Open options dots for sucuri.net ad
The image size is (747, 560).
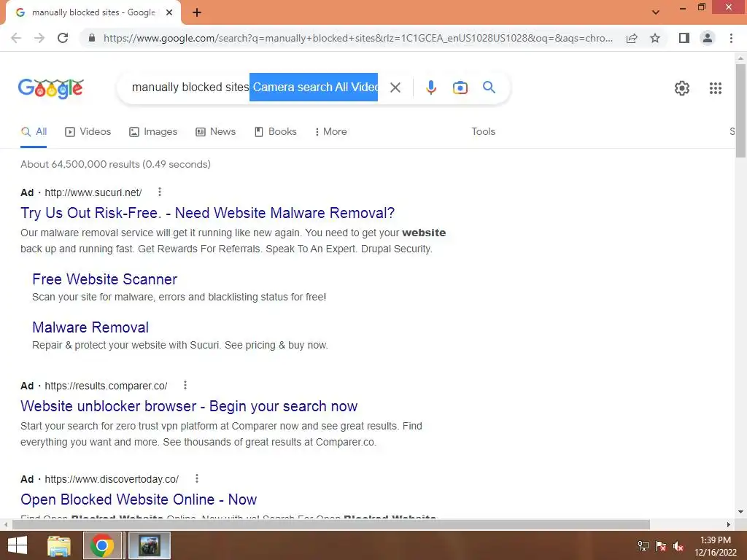[160, 192]
